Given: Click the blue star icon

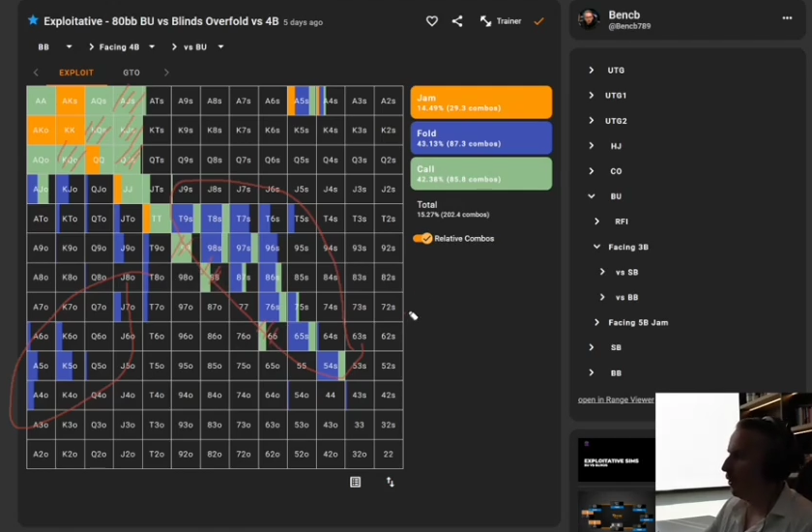Looking at the screenshot, I should 33,20.
